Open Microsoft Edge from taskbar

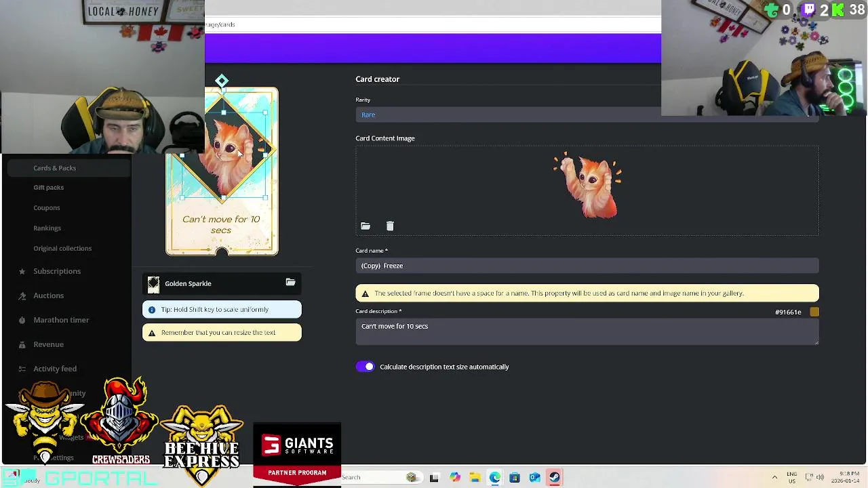click(494, 477)
